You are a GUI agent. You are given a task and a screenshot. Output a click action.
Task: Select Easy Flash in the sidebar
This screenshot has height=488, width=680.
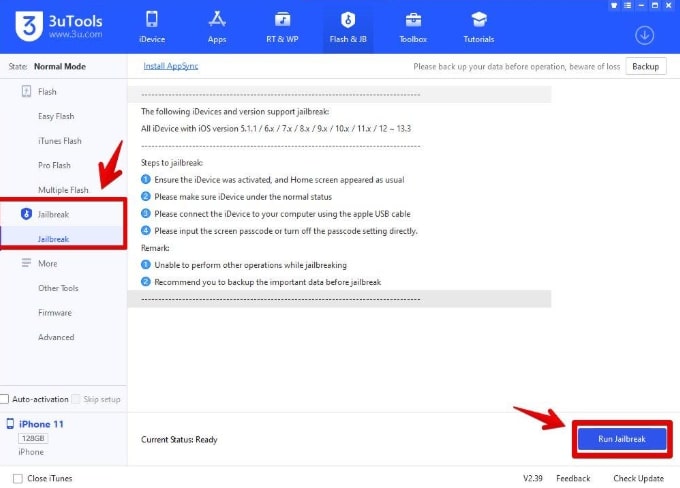tap(58, 116)
